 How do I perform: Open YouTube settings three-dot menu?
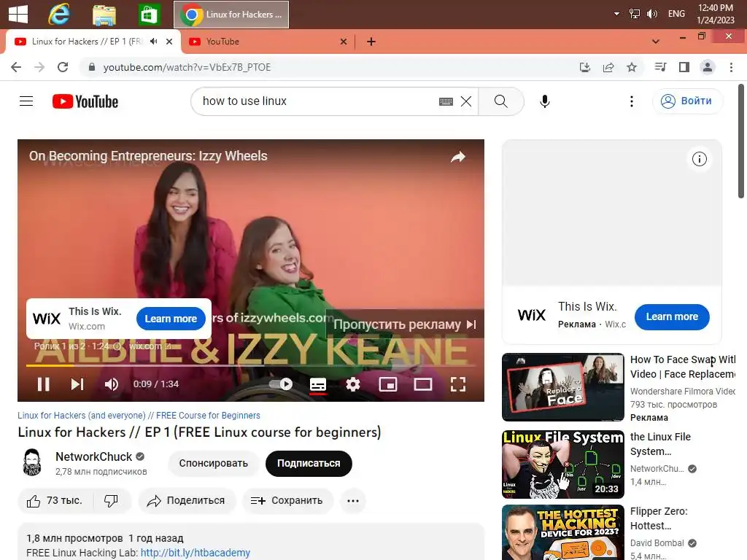[632, 101]
